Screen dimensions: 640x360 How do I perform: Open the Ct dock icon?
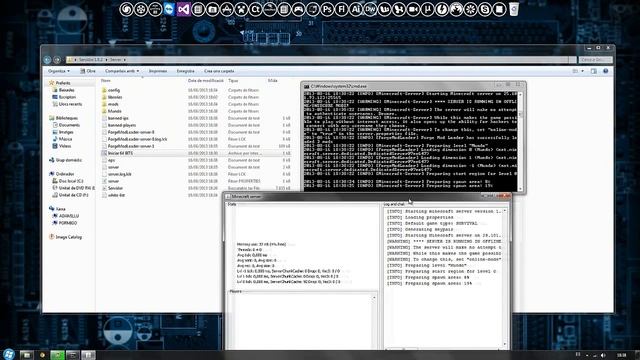(255, 9)
